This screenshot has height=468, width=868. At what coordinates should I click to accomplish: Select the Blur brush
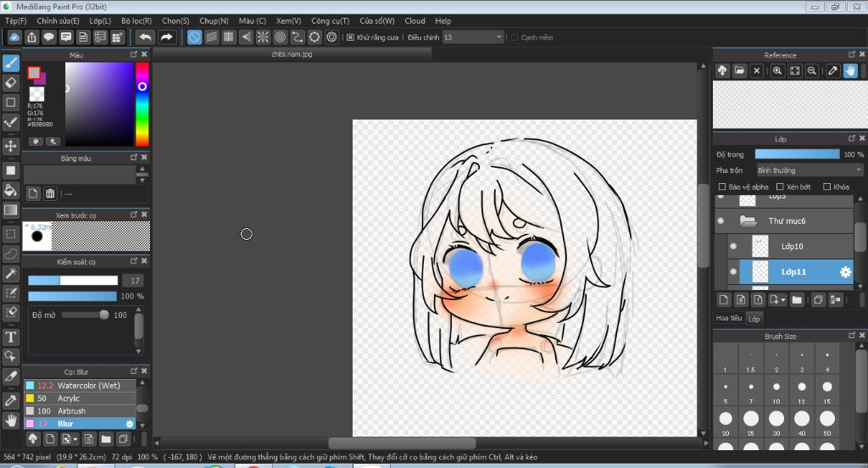(80, 424)
